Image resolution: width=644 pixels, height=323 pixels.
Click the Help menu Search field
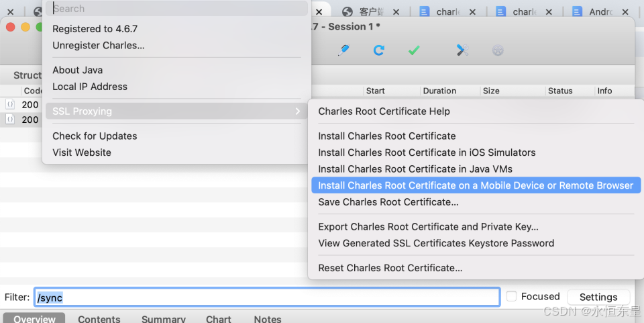coord(176,8)
